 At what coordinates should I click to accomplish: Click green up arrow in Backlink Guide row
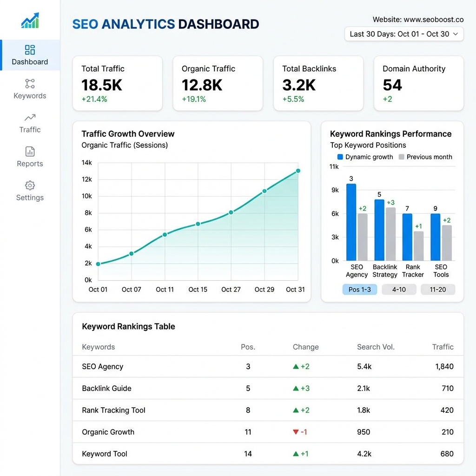point(296,388)
